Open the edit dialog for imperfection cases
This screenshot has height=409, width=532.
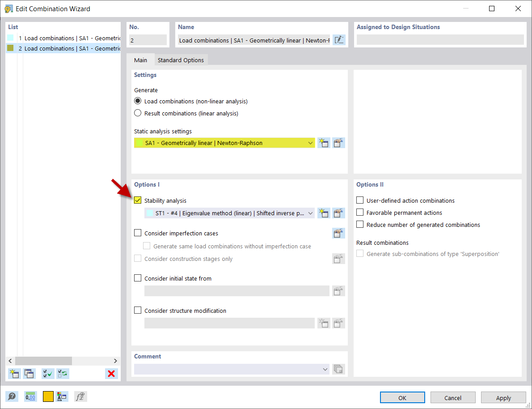point(338,233)
